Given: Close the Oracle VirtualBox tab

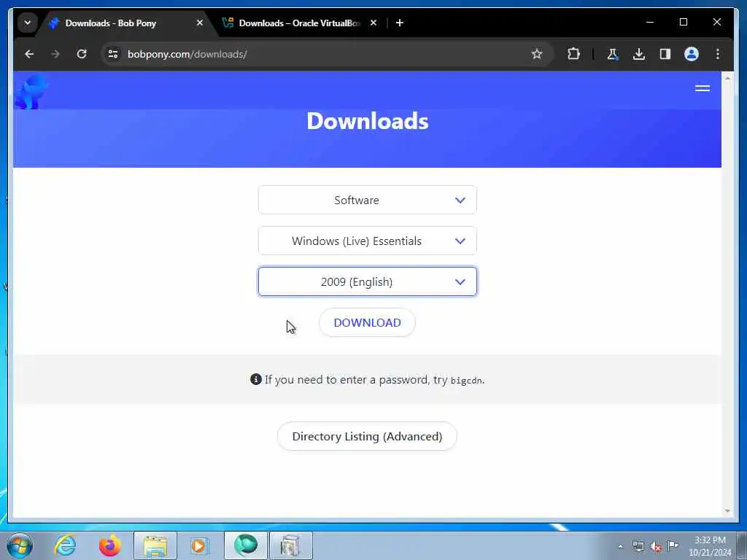Looking at the screenshot, I should [x=373, y=23].
